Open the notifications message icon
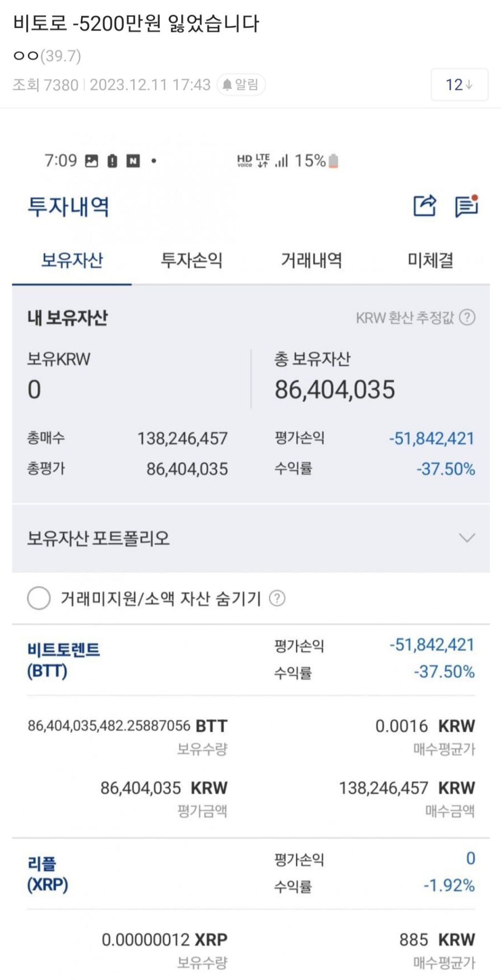This screenshot has height=980, width=501. pos(466,206)
